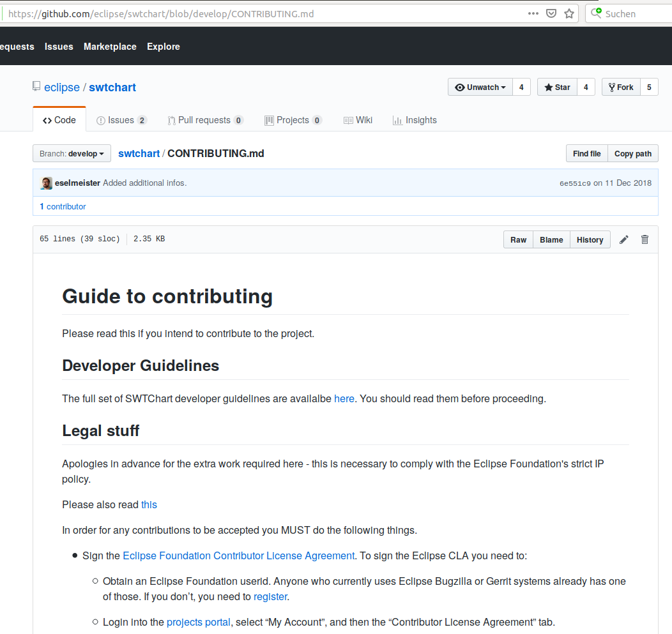Click the repository book icon beside eclipse
Screen dimensions: 672x634
tap(36, 87)
